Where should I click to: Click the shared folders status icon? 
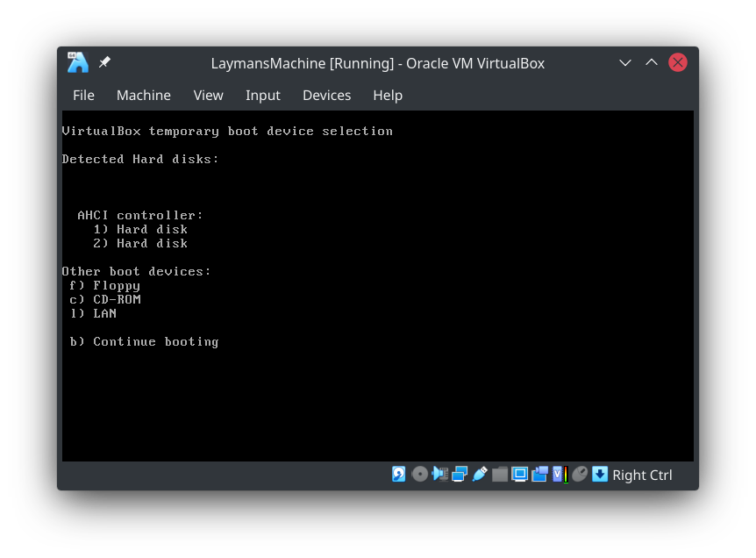point(500,474)
